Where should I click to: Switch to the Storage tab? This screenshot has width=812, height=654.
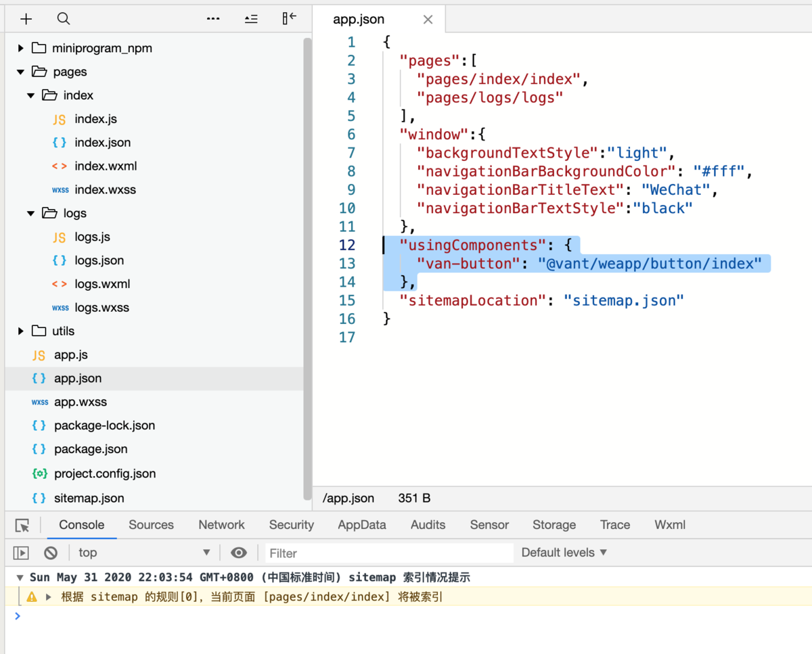(x=554, y=525)
